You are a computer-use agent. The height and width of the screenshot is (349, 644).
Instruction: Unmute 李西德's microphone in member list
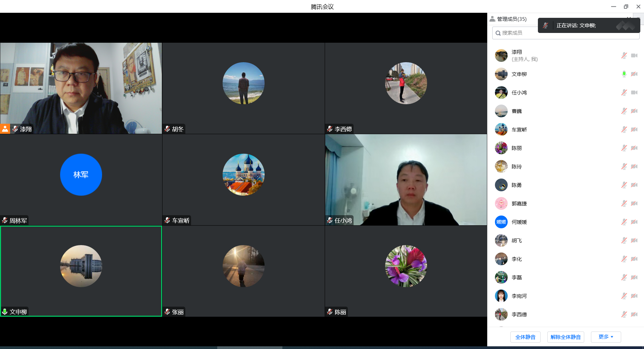pos(624,314)
